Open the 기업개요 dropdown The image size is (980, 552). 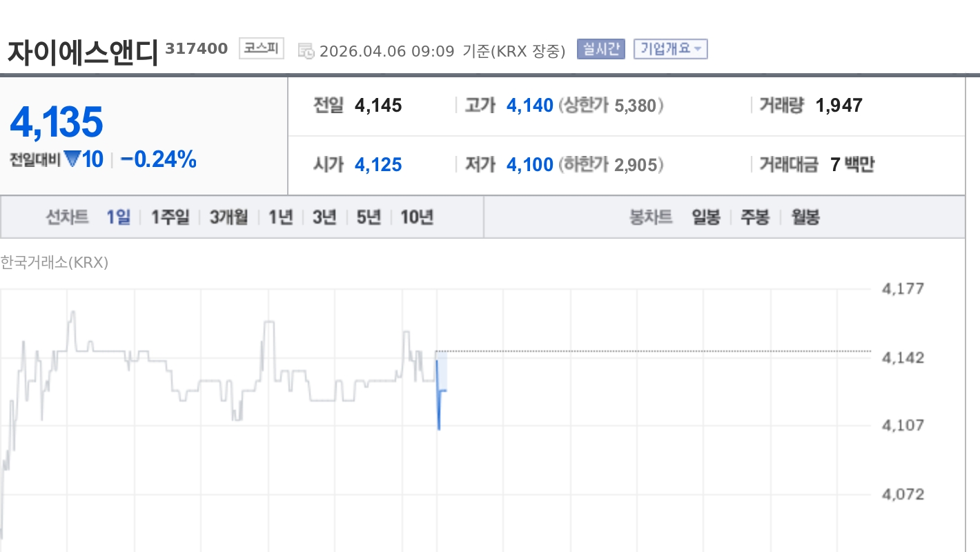tap(670, 48)
